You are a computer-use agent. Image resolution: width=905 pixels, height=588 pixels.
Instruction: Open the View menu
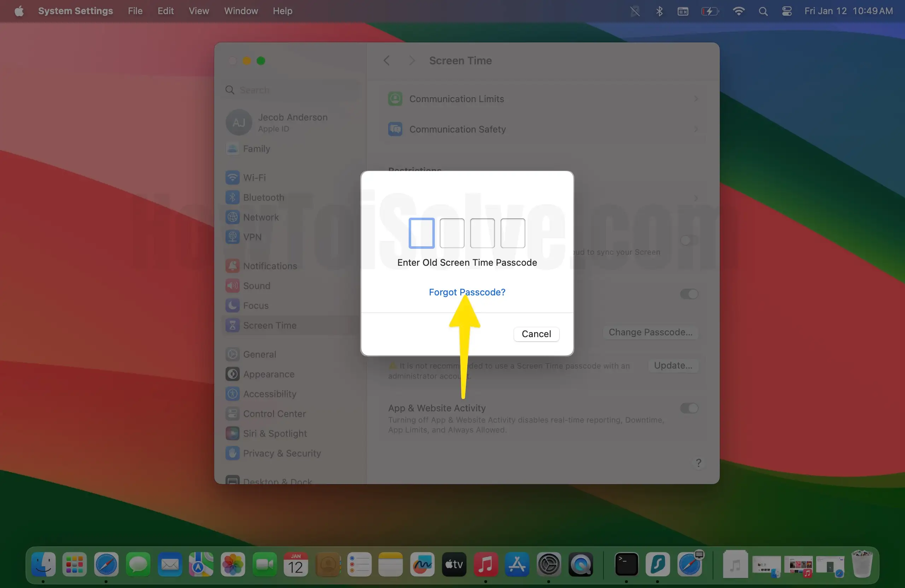click(x=198, y=11)
